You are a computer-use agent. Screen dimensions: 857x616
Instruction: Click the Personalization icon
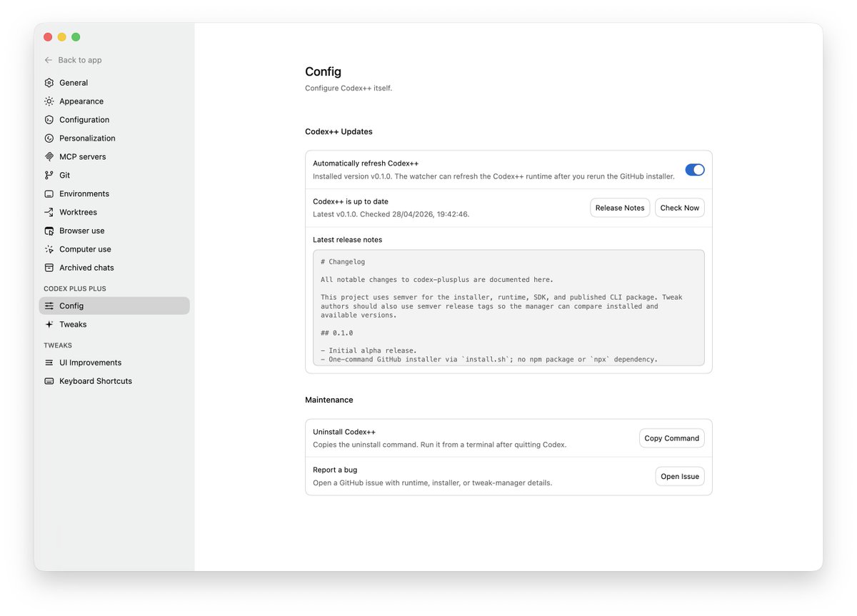pyautogui.click(x=49, y=138)
